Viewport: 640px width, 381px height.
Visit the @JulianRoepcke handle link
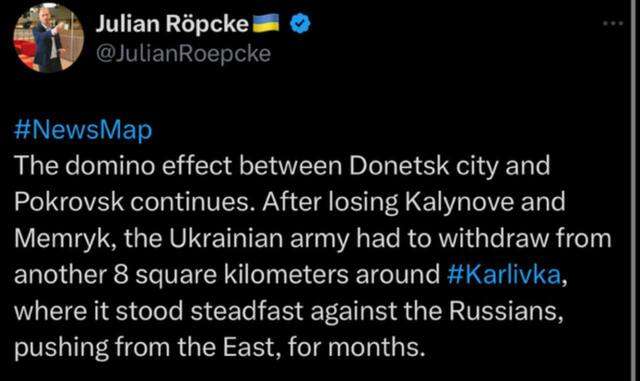click(183, 54)
